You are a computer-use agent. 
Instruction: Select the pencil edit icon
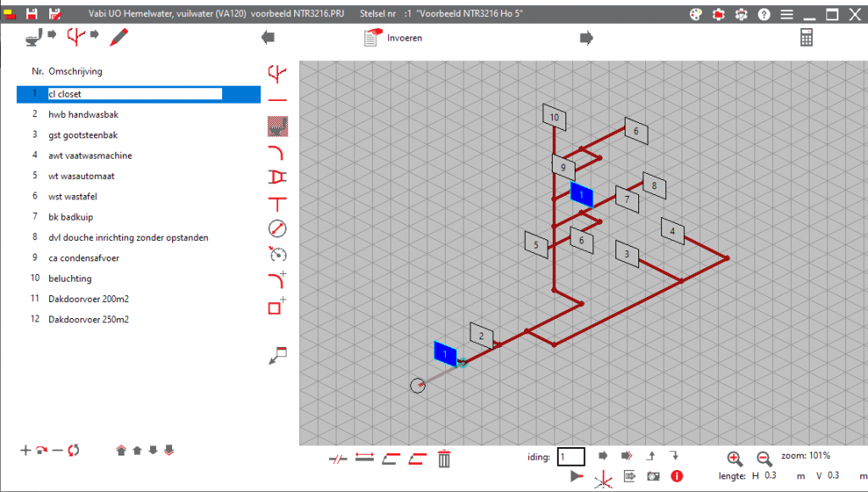119,36
